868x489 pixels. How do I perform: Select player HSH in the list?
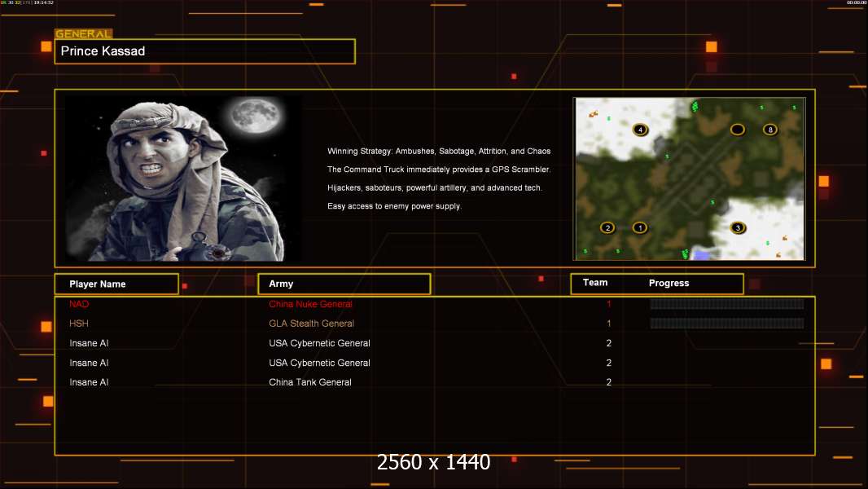(x=79, y=324)
